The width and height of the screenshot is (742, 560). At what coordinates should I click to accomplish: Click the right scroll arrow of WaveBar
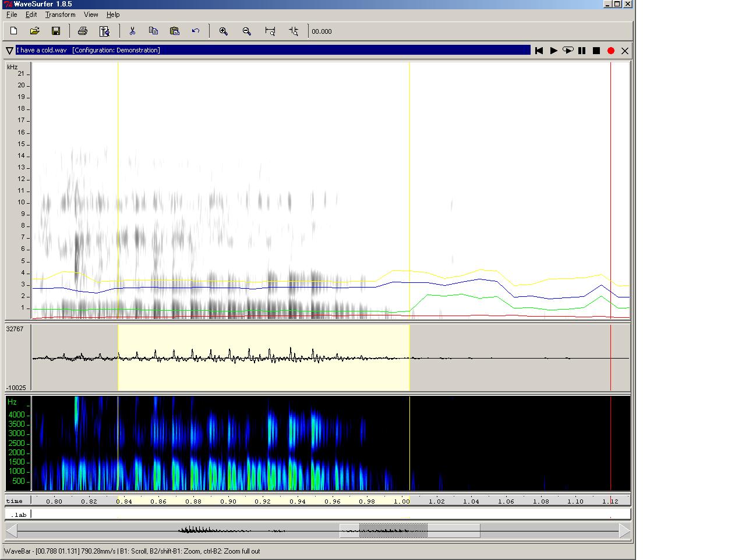[x=624, y=531]
